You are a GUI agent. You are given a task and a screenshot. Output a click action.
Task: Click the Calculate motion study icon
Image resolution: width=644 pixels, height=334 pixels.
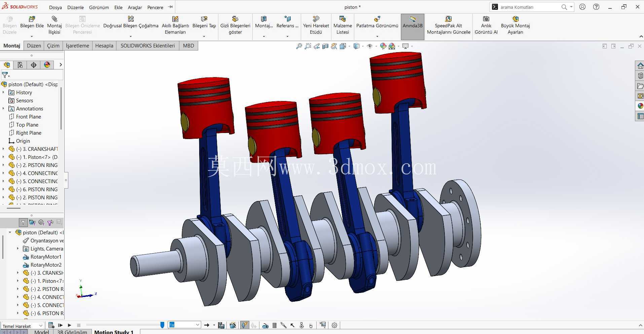pyautogui.click(x=51, y=325)
